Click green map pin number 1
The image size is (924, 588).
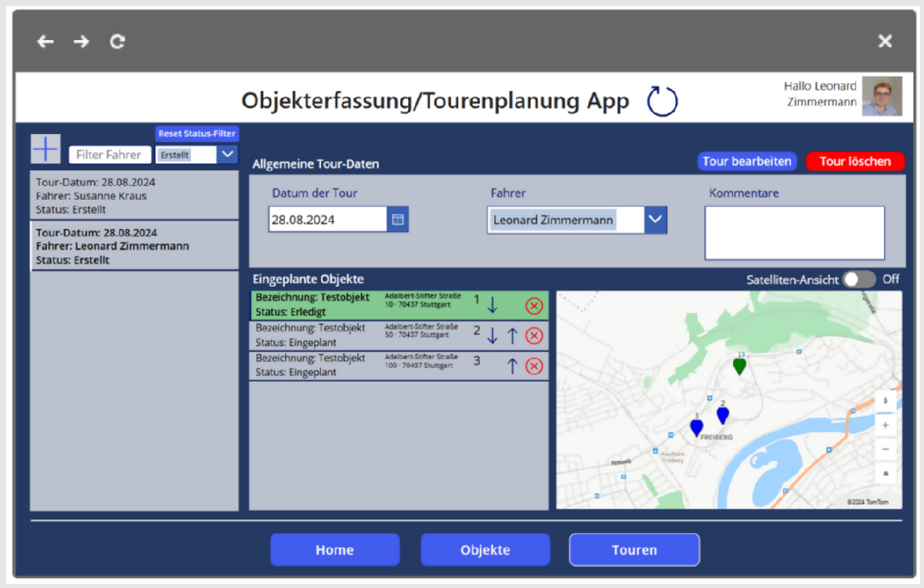(x=739, y=366)
